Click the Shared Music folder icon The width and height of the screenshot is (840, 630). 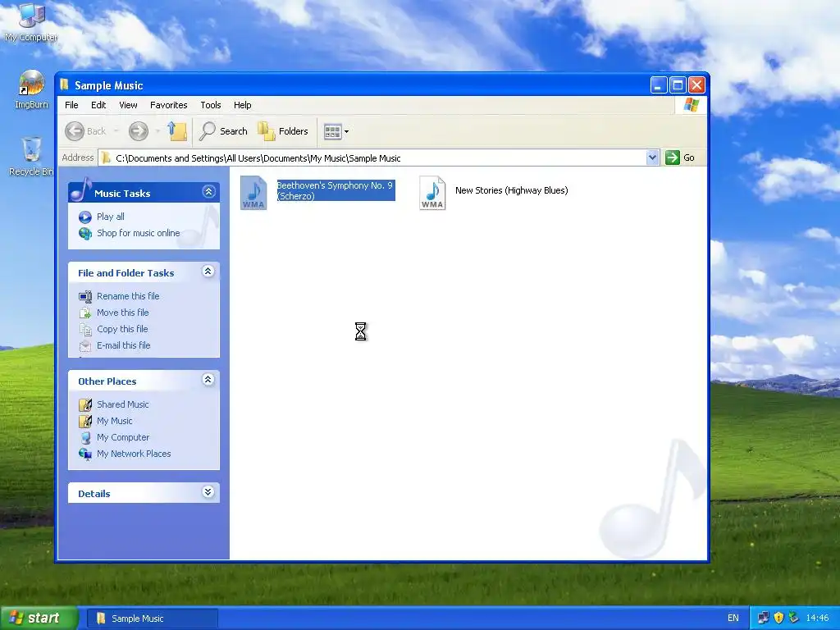(85, 405)
